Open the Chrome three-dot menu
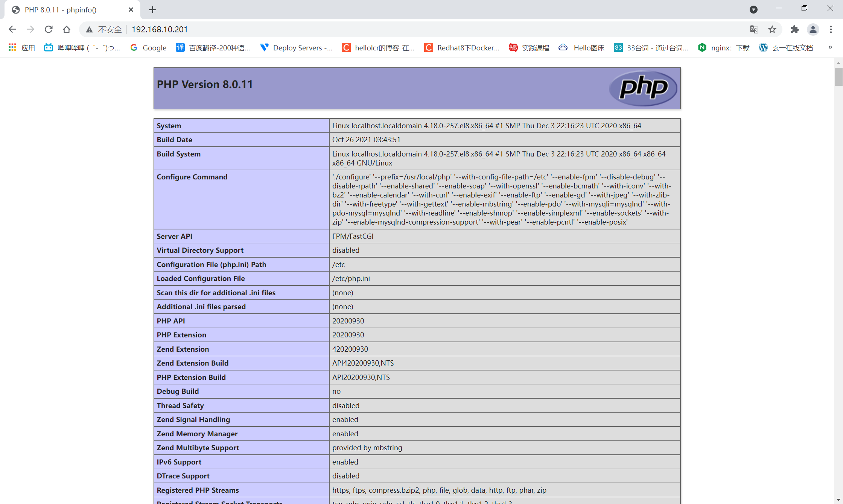 coord(831,29)
